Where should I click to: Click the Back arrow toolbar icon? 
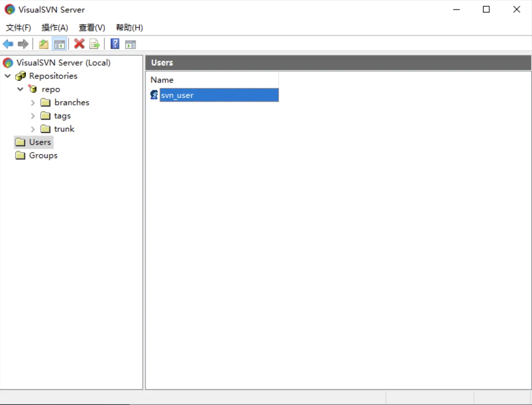(x=8, y=44)
